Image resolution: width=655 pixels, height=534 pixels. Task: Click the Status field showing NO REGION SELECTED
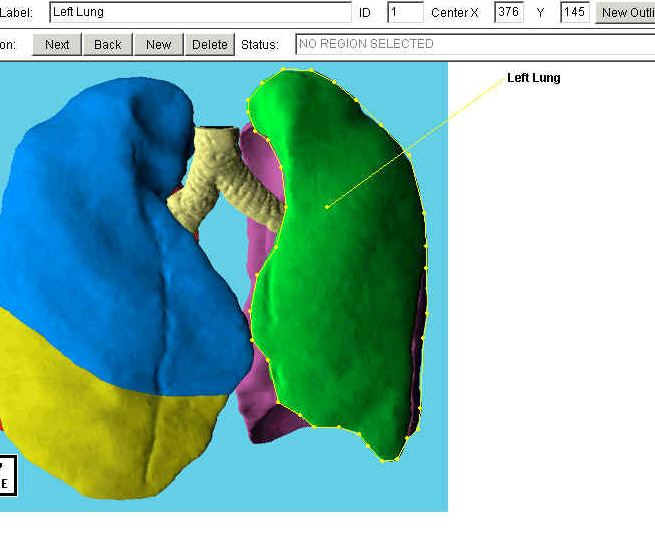(475, 44)
